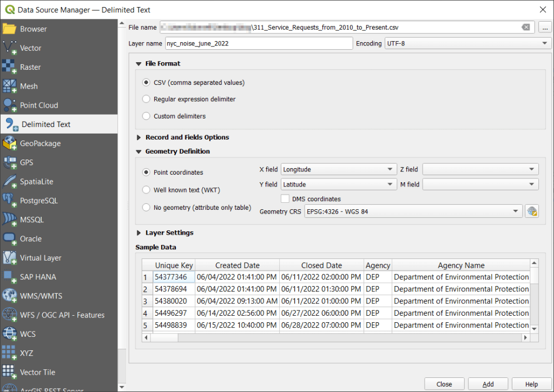
Task: Select Regular expression delimiter option
Action: [x=146, y=99]
